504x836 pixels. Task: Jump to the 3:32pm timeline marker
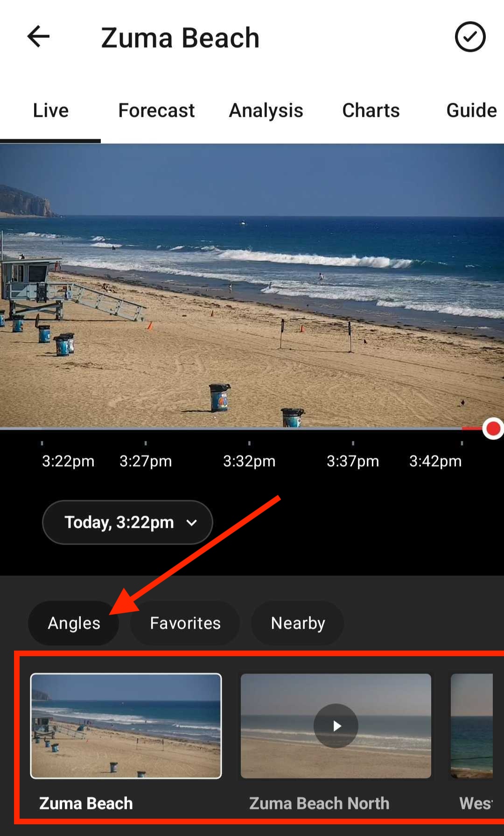[249, 461]
